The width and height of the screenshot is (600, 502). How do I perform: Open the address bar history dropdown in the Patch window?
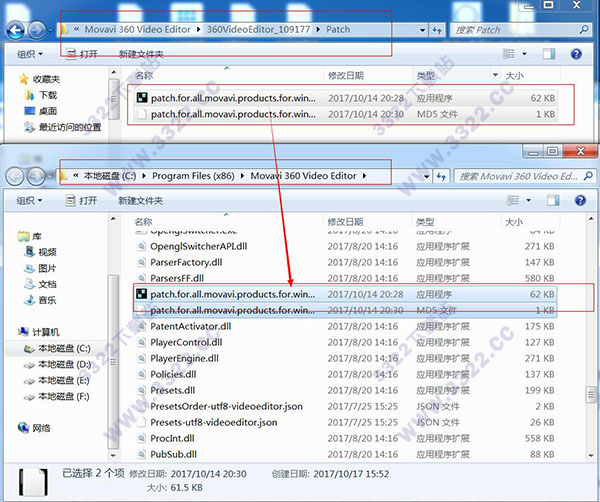point(422,30)
